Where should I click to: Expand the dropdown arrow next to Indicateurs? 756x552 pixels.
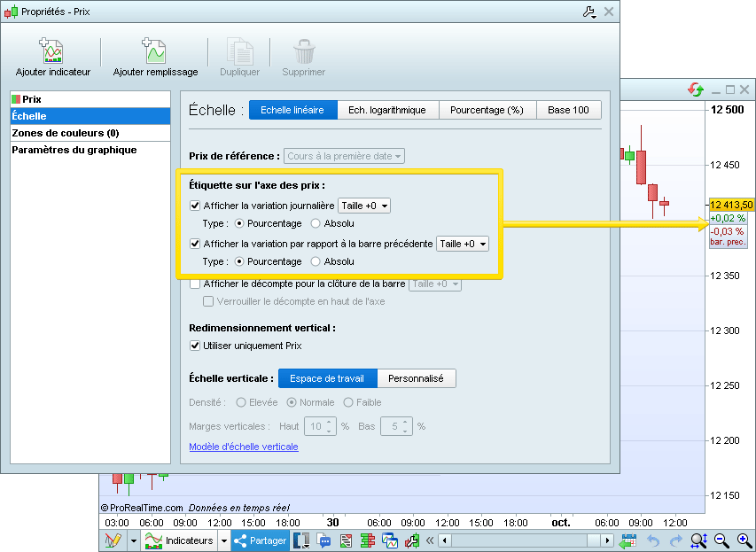(224, 540)
